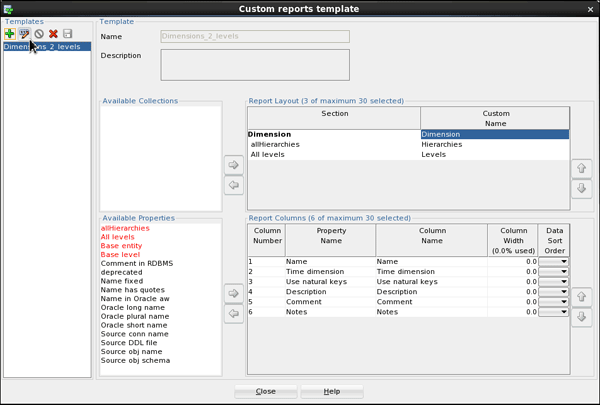Click the cancel changes circle icon

tap(39, 34)
